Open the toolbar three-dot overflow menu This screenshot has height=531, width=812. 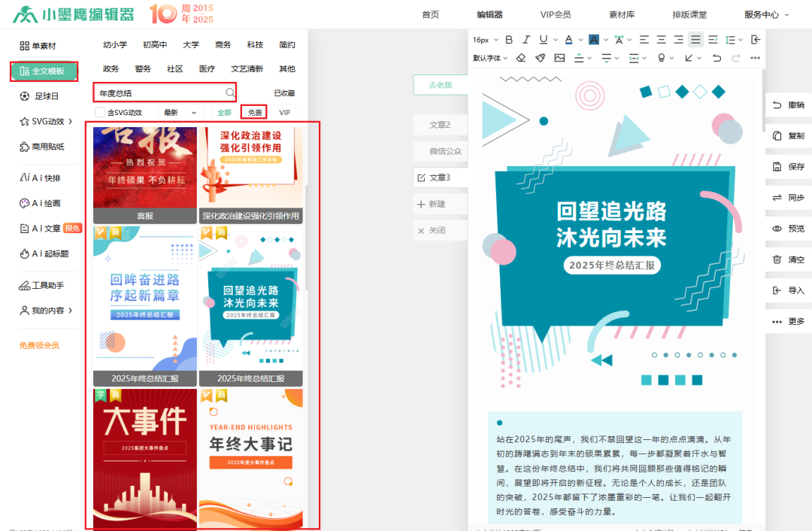pos(755,58)
